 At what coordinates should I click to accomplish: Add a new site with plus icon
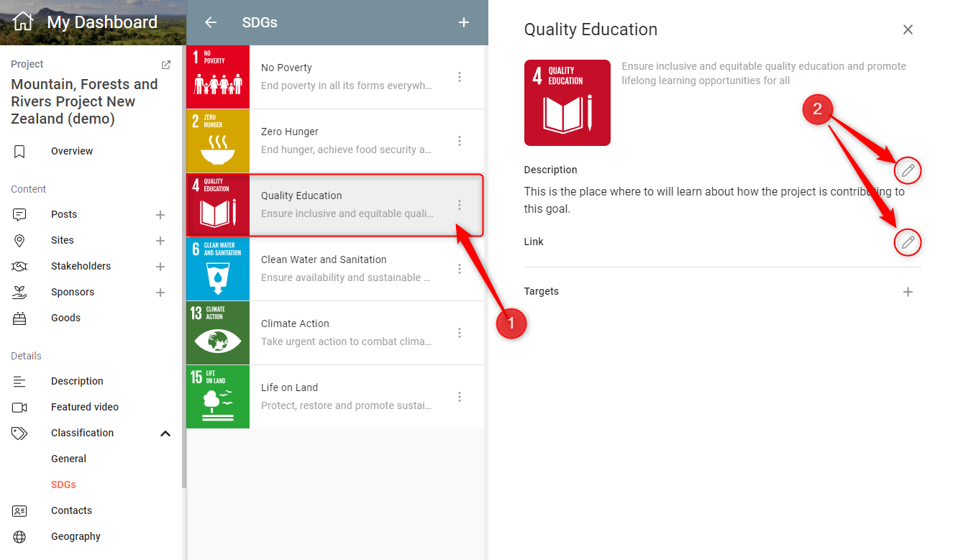pyautogui.click(x=160, y=240)
